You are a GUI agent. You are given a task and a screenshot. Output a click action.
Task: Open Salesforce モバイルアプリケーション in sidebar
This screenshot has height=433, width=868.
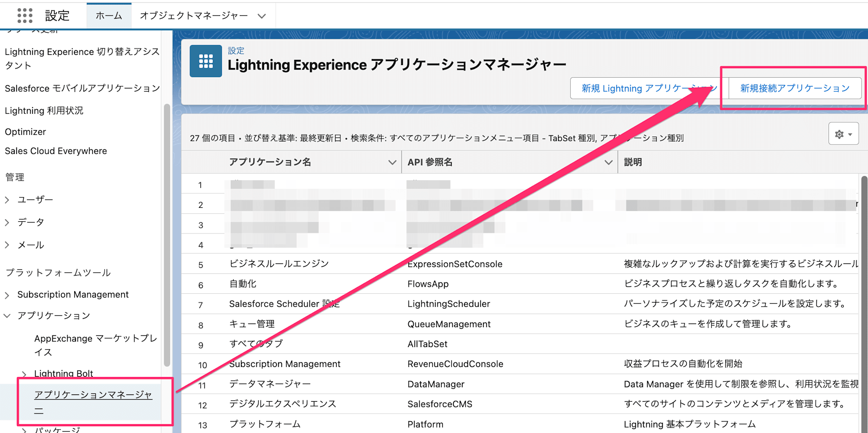82,88
